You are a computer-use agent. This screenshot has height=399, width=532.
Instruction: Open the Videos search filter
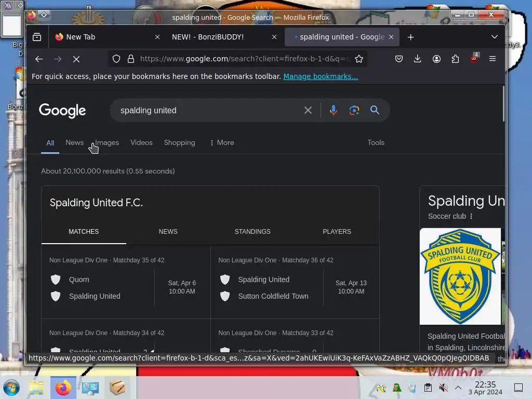pyautogui.click(x=141, y=142)
